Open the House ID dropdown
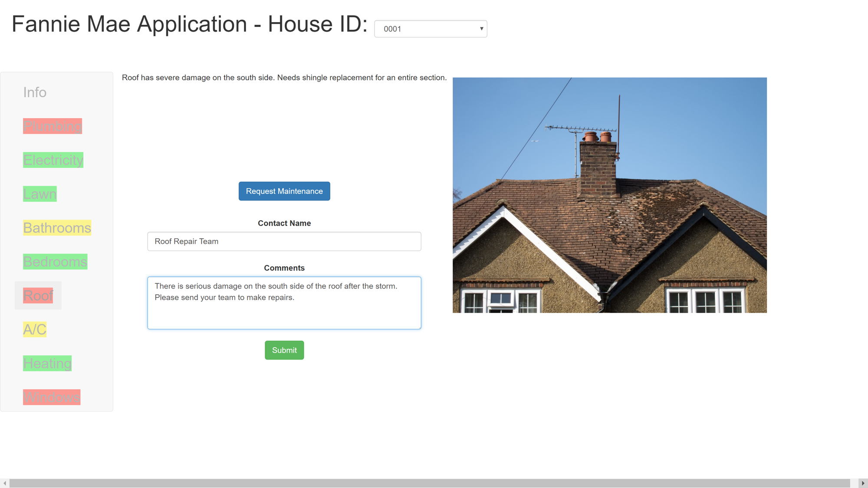The width and height of the screenshot is (868, 488). click(430, 29)
